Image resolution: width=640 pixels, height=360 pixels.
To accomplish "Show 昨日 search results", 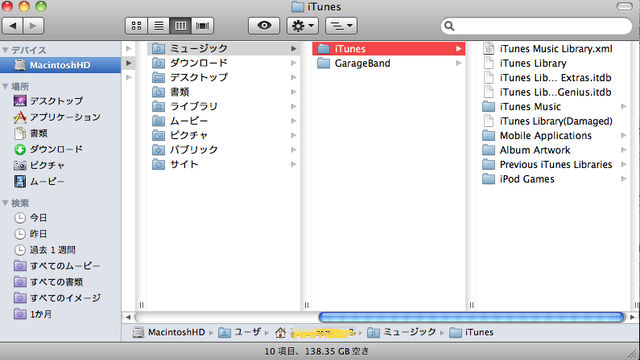I will [30, 233].
